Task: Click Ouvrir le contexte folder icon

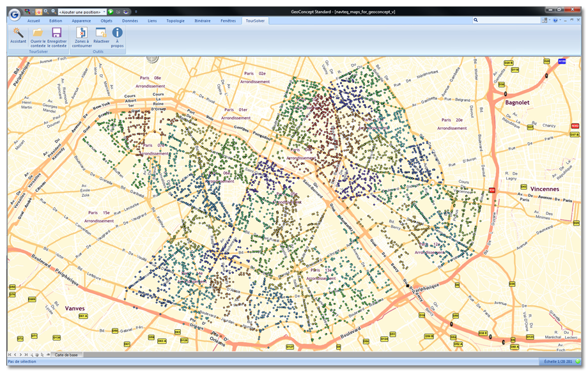Action: pos(38,33)
